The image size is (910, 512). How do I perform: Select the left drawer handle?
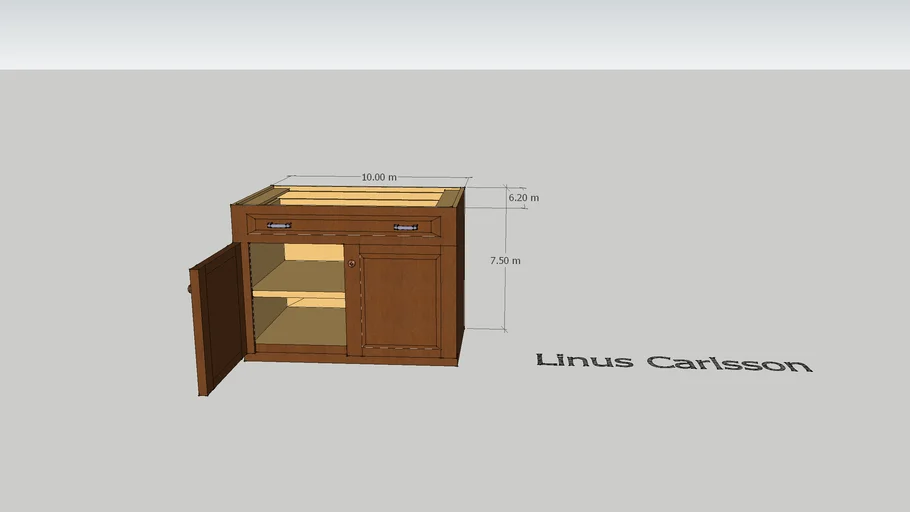click(279, 225)
